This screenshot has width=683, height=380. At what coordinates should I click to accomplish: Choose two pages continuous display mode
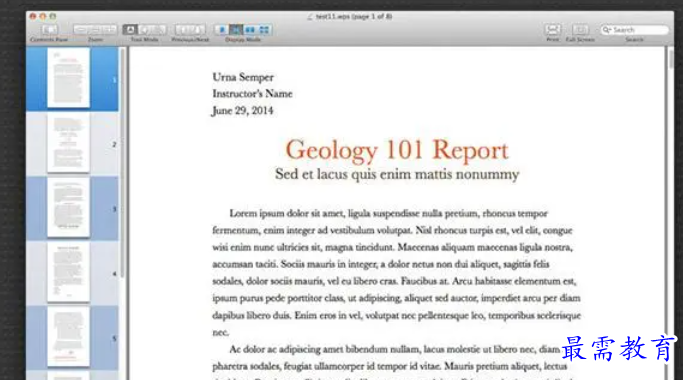(x=264, y=30)
